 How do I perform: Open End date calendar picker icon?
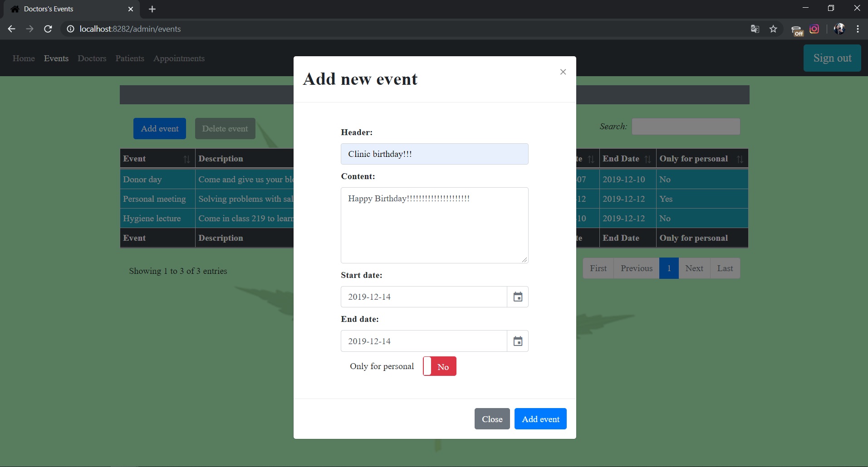(x=518, y=341)
